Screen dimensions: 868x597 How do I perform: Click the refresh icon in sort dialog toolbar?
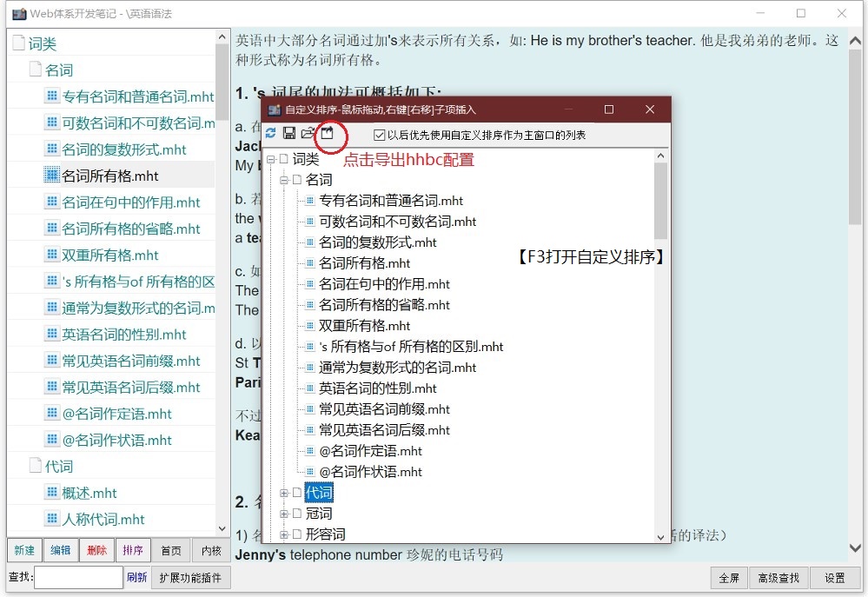271,134
